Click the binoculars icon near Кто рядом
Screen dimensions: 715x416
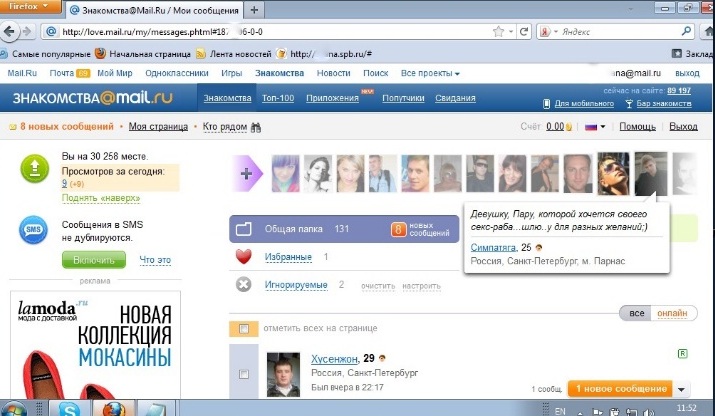pos(256,127)
